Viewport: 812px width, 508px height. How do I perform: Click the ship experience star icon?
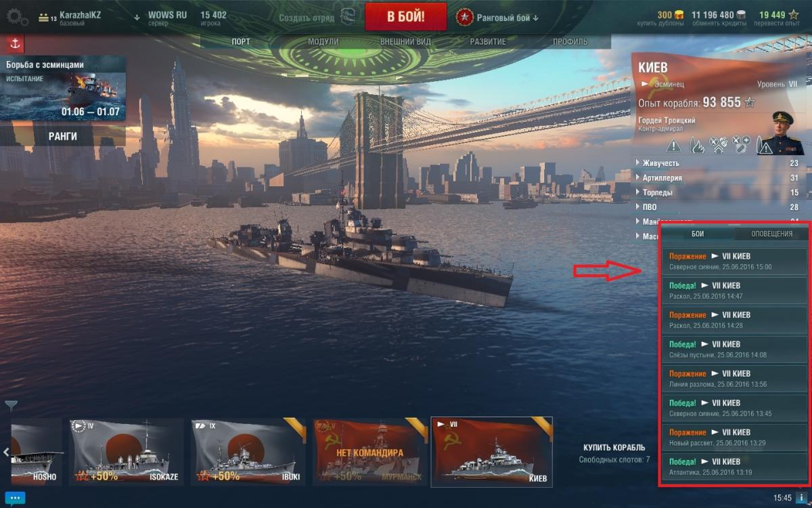[x=749, y=103]
